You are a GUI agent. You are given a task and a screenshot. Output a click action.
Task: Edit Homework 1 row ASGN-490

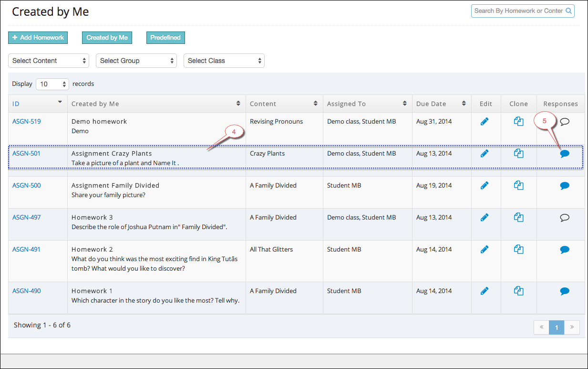pyautogui.click(x=485, y=291)
